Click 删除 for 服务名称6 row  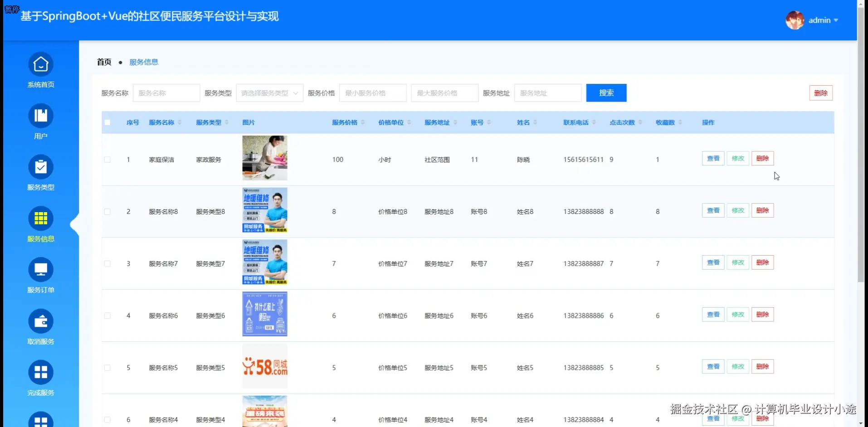point(763,315)
